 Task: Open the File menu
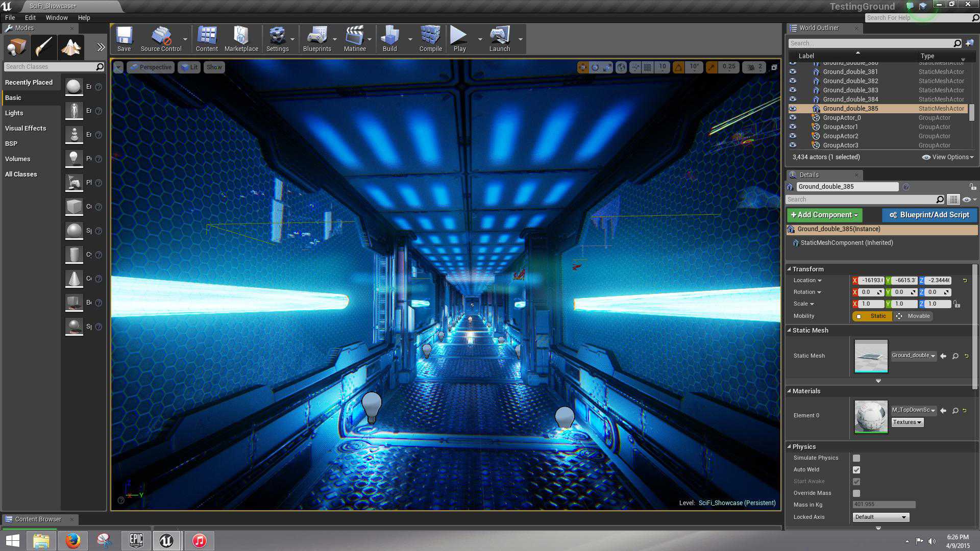10,17
